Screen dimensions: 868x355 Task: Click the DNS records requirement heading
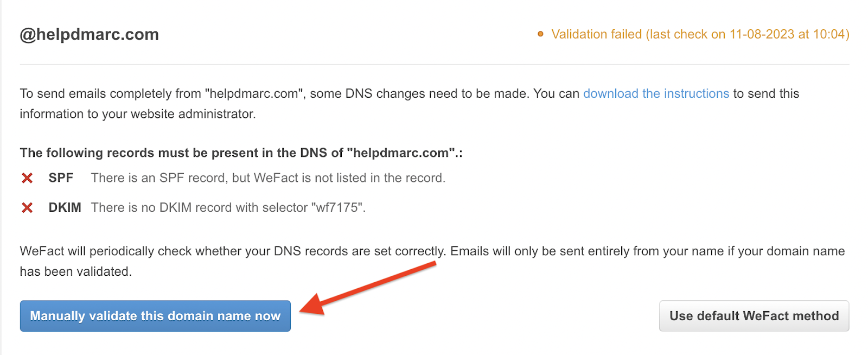(240, 153)
